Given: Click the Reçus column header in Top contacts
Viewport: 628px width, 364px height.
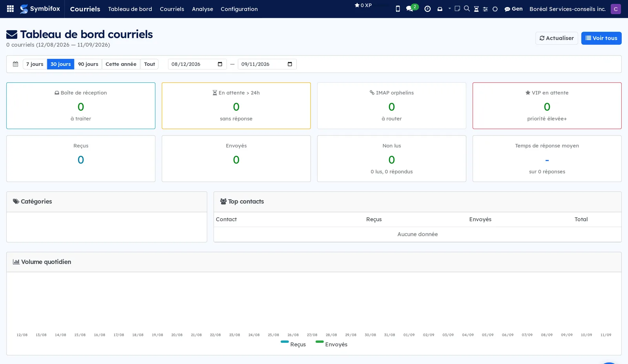Looking at the screenshot, I should [374, 219].
